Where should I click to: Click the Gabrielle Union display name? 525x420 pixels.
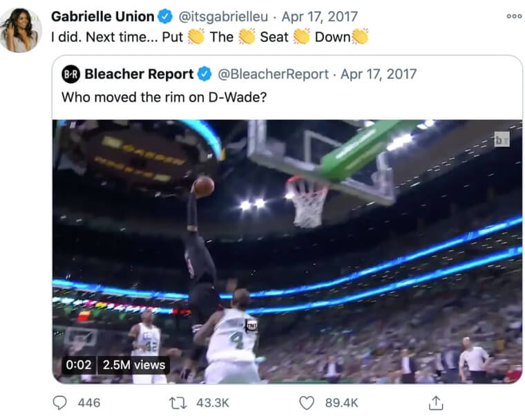[x=102, y=15]
